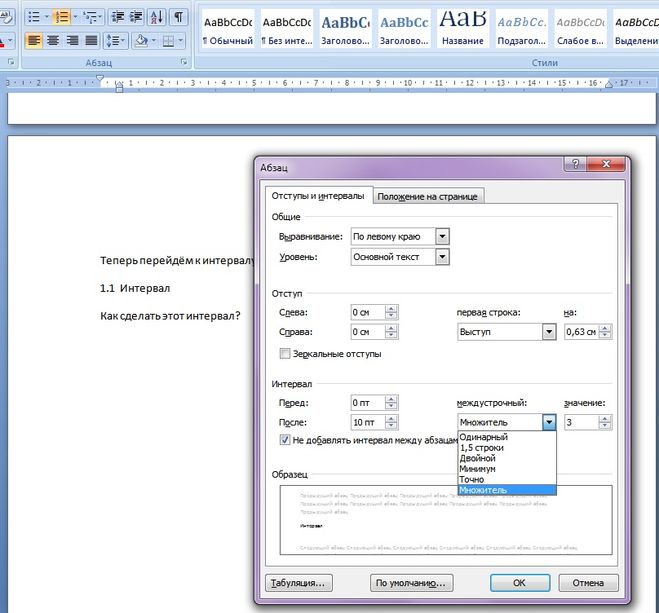Image resolution: width=659 pixels, height=613 pixels.
Task: Switch to Положение на странице tab
Action: [x=428, y=196]
